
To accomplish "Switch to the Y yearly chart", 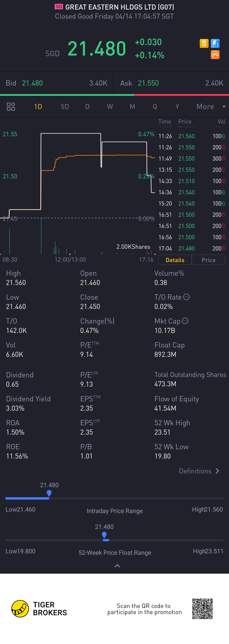I will click(x=177, y=107).
